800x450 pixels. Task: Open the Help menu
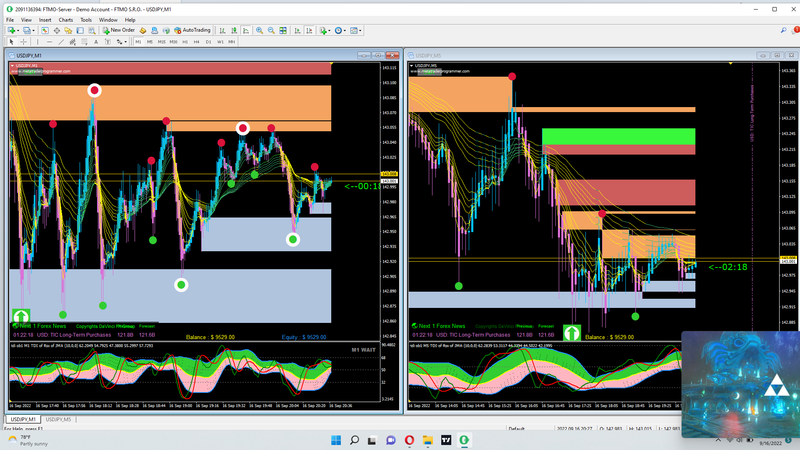coord(130,20)
